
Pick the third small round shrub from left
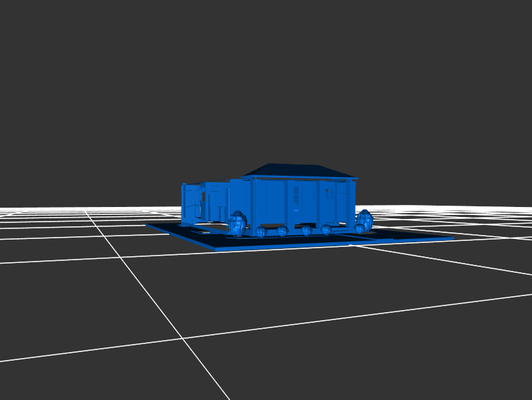[306, 230]
